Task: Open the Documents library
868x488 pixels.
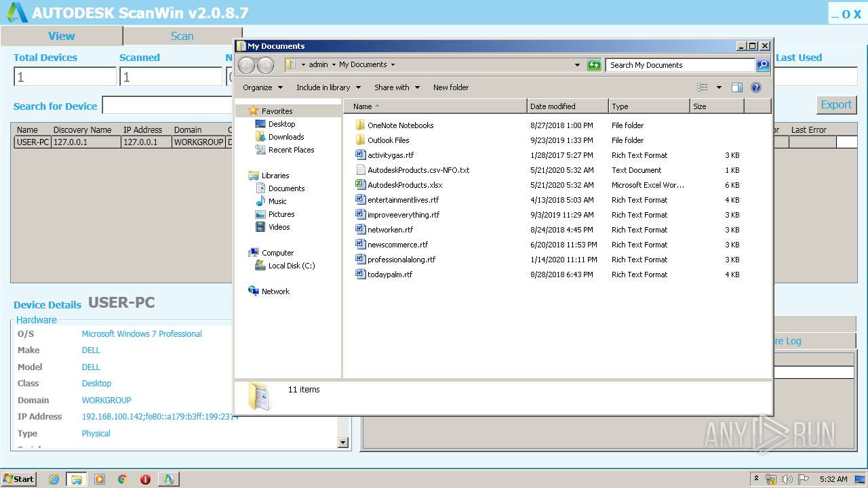Action: click(x=286, y=188)
